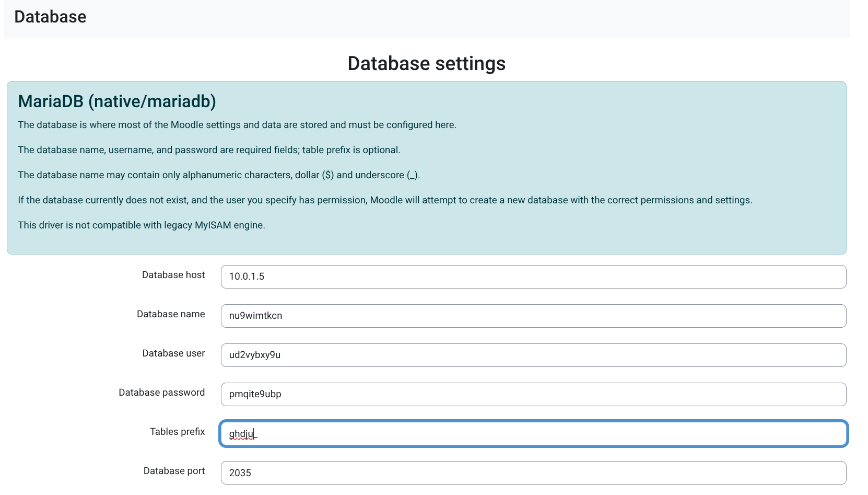This screenshot has height=495, width=868.
Task: Select the Database user input field
Action: click(533, 355)
